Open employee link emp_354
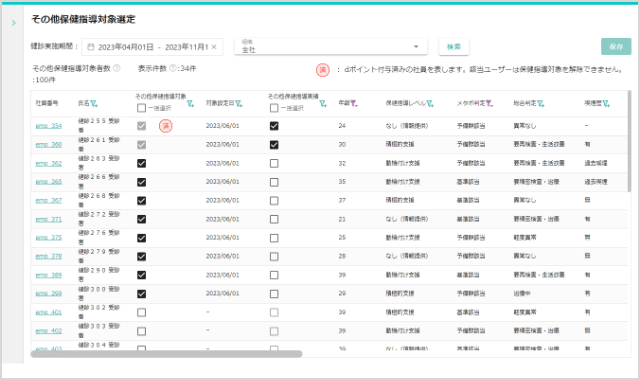The width and height of the screenshot is (640, 380). pyautogui.click(x=49, y=126)
